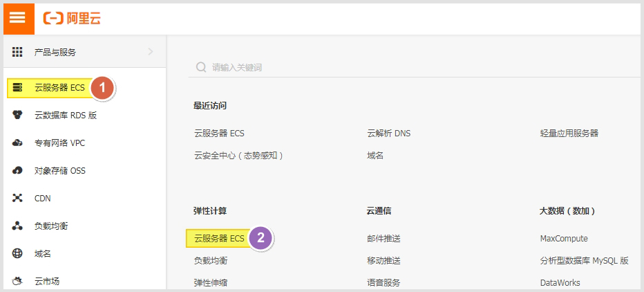644x292 pixels.
Task: Open MaxCompute under 大数据
Action: coord(564,239)
